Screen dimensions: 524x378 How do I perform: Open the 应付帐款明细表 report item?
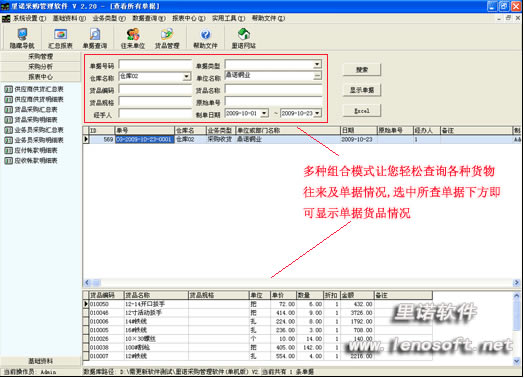click(x=31, y=150)
